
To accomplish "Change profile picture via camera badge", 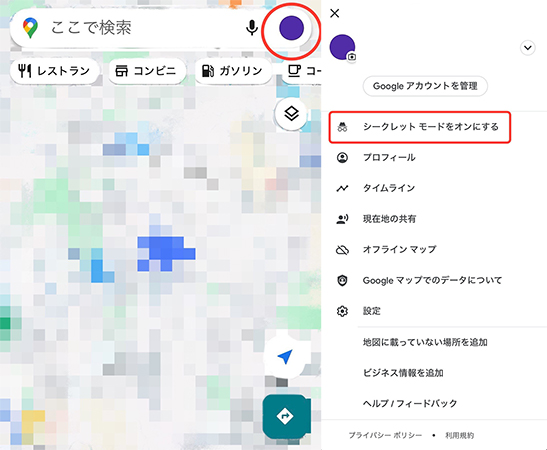I will click(x=352, y=57).
